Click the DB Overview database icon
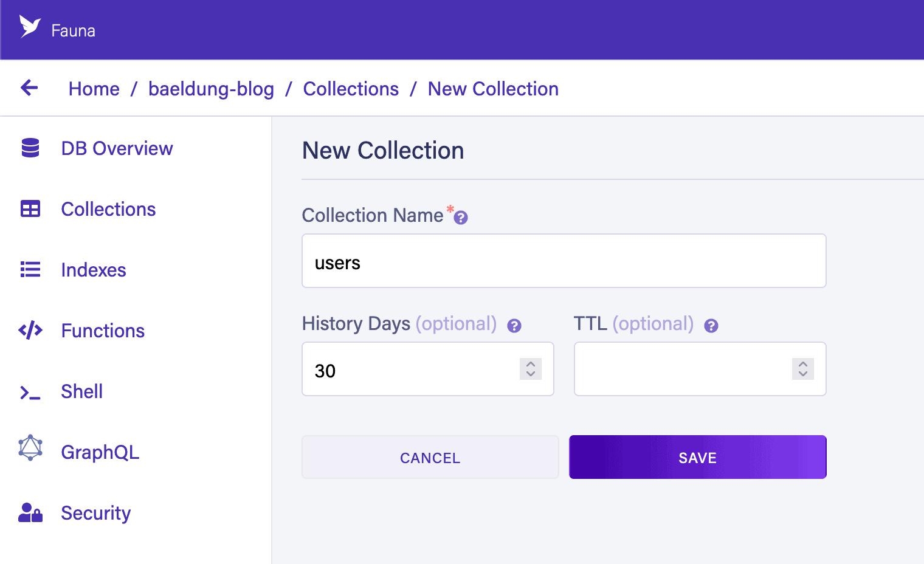This screenshot has width=924, height=564. [x=30, y=148]
